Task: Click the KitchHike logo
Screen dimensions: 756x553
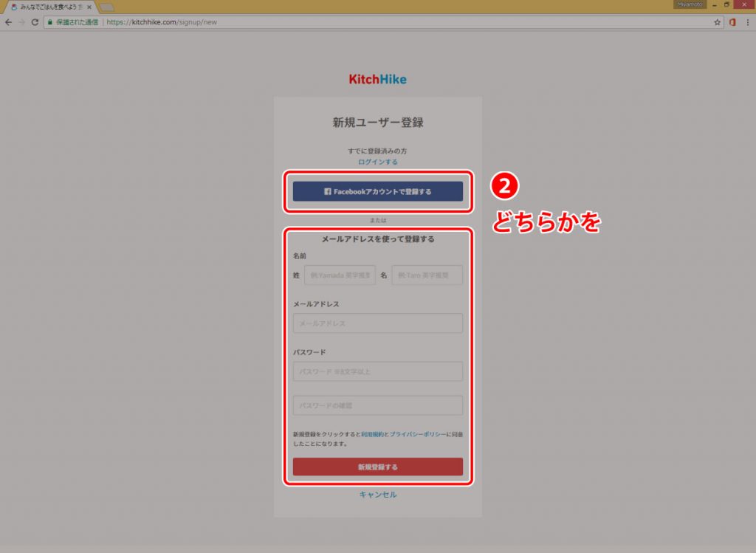Action: [x=377, y=80]
